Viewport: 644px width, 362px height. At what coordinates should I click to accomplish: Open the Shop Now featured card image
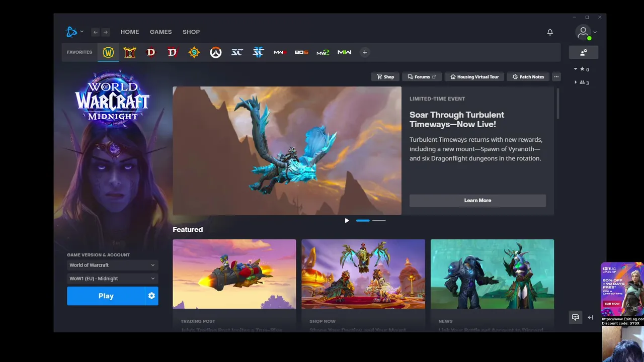[x=363, y=274]
